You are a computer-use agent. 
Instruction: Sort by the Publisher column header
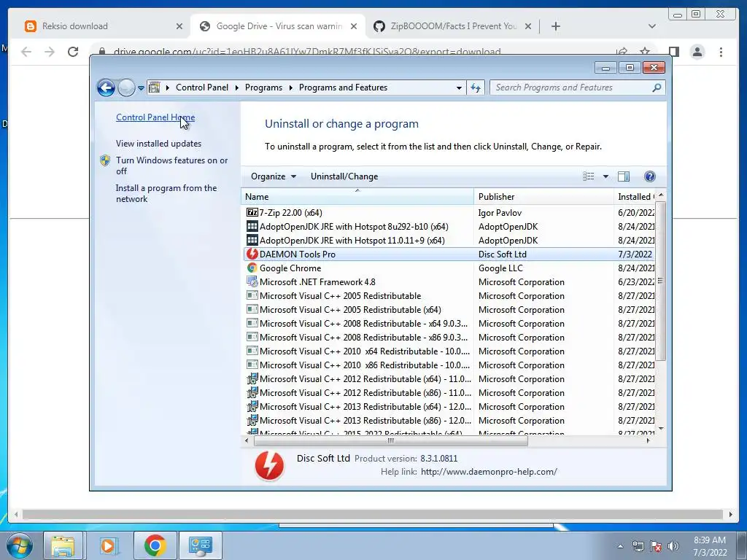point(543,197)
